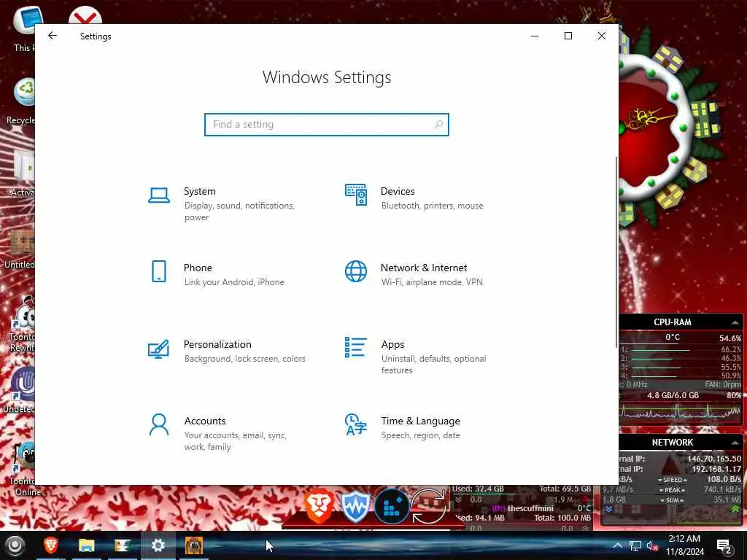This screenshot has height=560, width=747.
Task: Open Wise Care shield icon in dock
Action: click(x=355, y=507)
